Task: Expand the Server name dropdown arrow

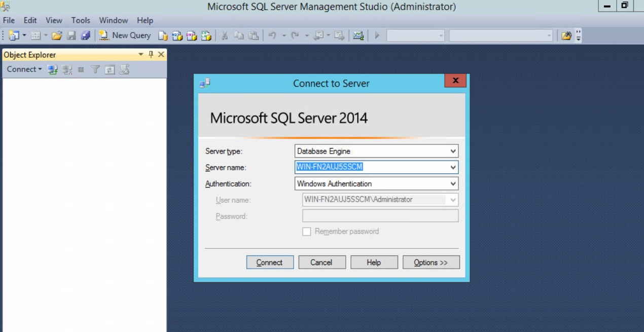Action: click(x=453, y=167)
